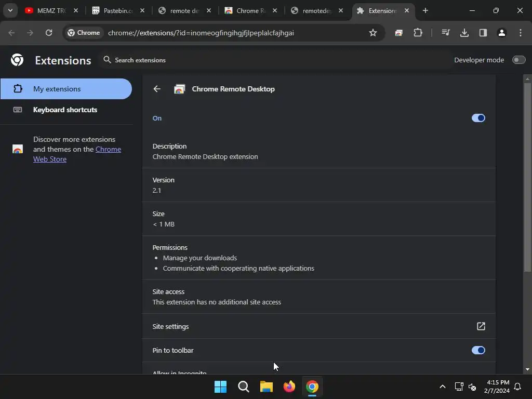This screenshot has width=532, height=399.
Task: Close the MEMZ TRO tab
Action: [76, 10]
